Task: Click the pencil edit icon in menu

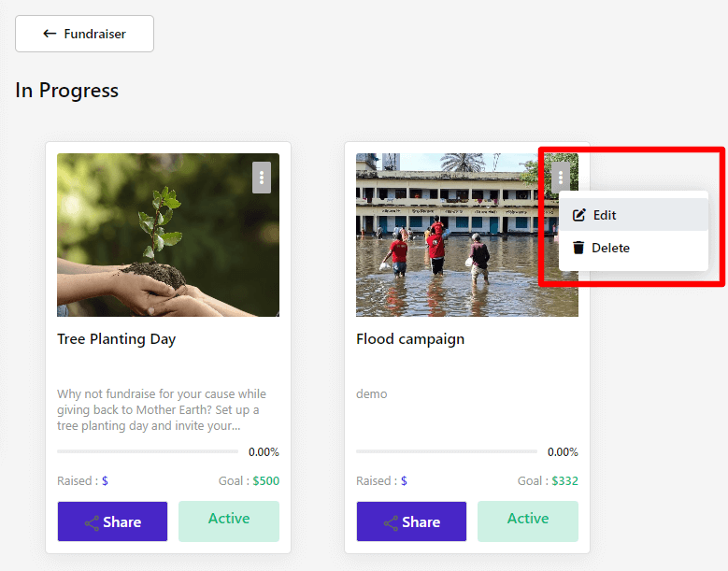Action: click(x=579, y=215)
